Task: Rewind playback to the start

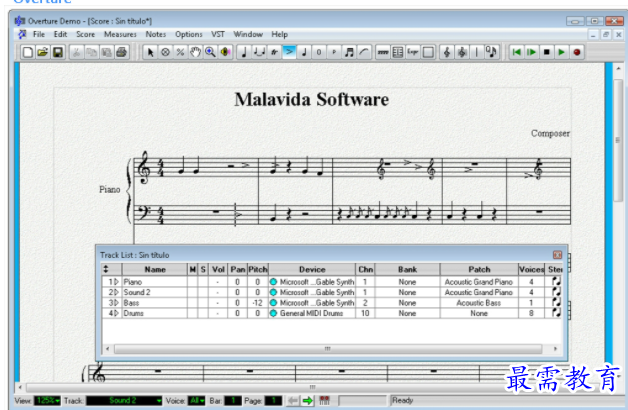Action: point(517,52)
